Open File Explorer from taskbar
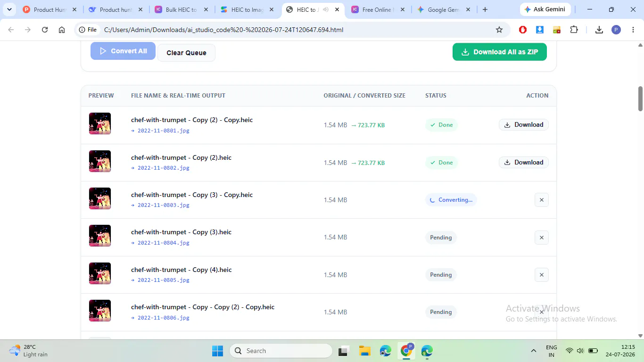The height and width of the screenshot is (362, 644). click(x=364, y=351)
